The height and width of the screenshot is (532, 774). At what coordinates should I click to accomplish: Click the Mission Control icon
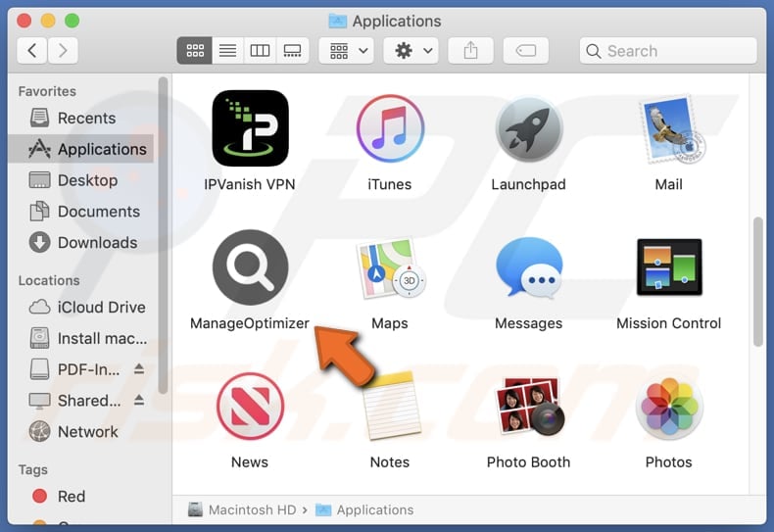(x=669, y=267)
